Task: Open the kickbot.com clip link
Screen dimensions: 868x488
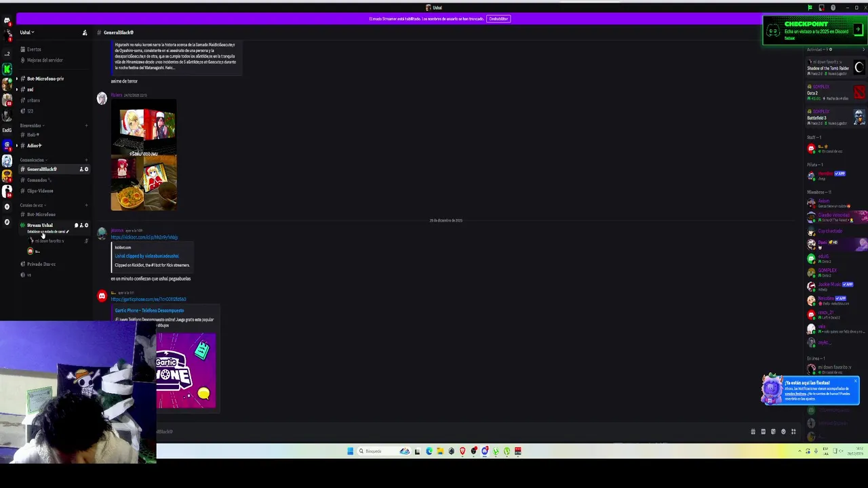Action: (x=144, y=237)
